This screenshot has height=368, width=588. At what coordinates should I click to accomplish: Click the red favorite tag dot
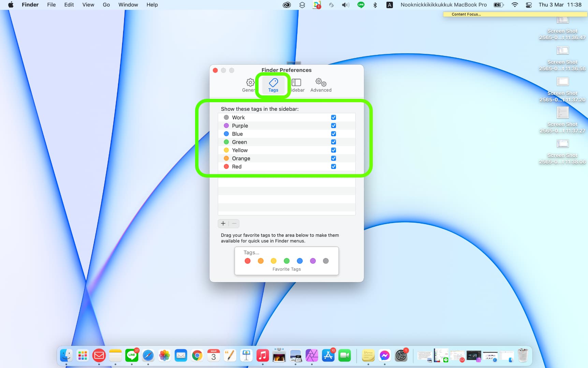tap(248, 261)
